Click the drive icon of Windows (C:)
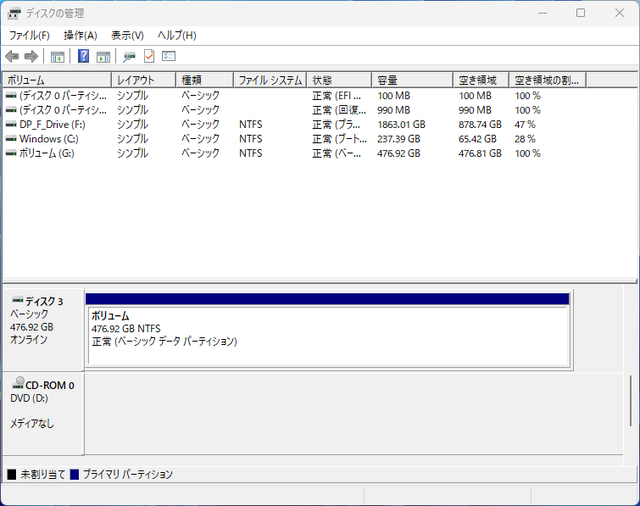Viewport: 640px width, 506px height. [11, 139]
